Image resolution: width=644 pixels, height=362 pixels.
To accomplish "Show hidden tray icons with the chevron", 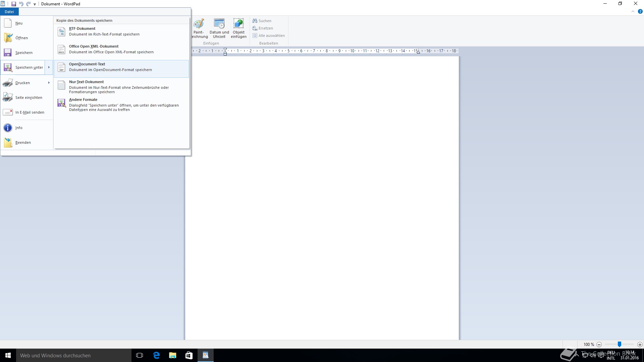I will (x=577, y=355).
